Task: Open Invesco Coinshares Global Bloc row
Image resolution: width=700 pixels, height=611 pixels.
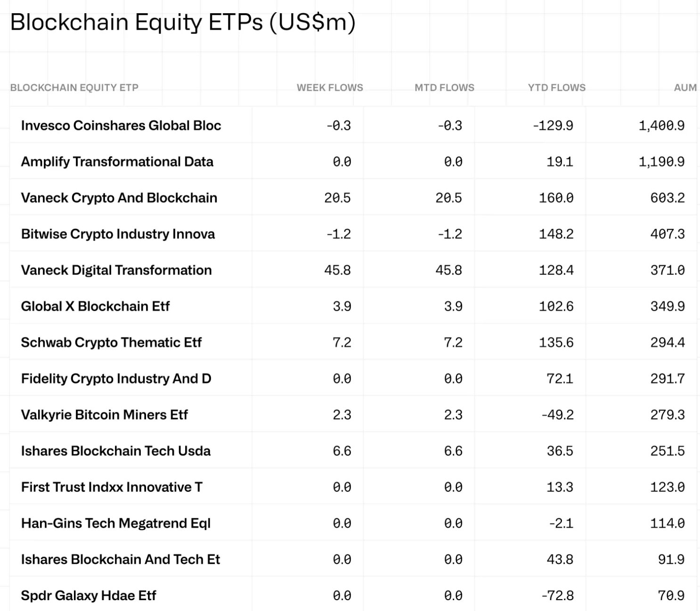Action: click(121, 126)
